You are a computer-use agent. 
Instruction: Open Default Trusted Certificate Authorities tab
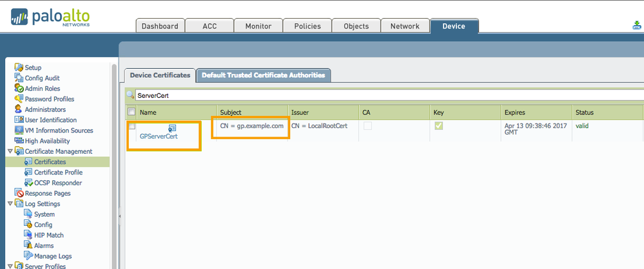click(263, 75)
